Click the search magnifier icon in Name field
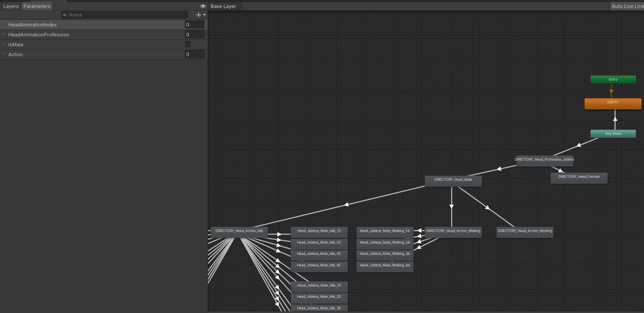Viewport: 644px width, 313px height. pyautogui.click(x=65, y=15)
